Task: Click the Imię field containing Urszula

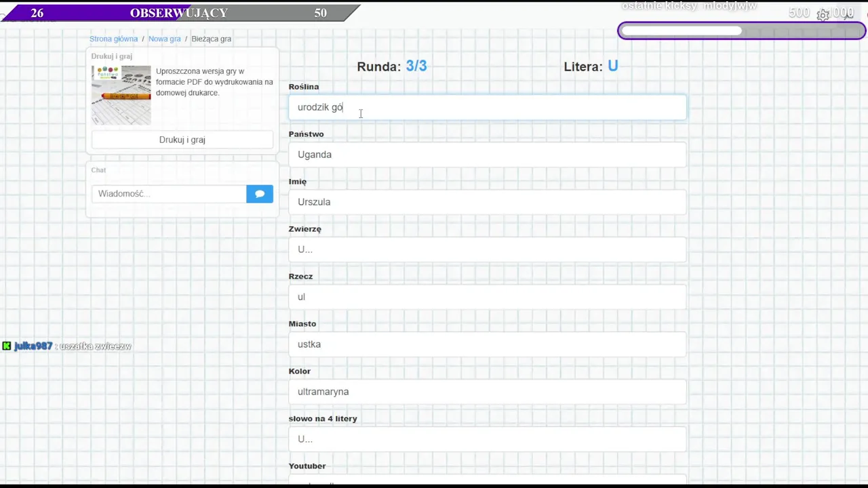Action: pyautogui.click(x=487, y=202)
